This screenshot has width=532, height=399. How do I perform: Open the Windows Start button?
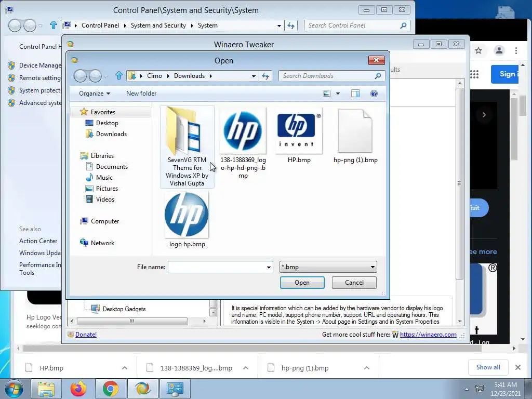14,389
